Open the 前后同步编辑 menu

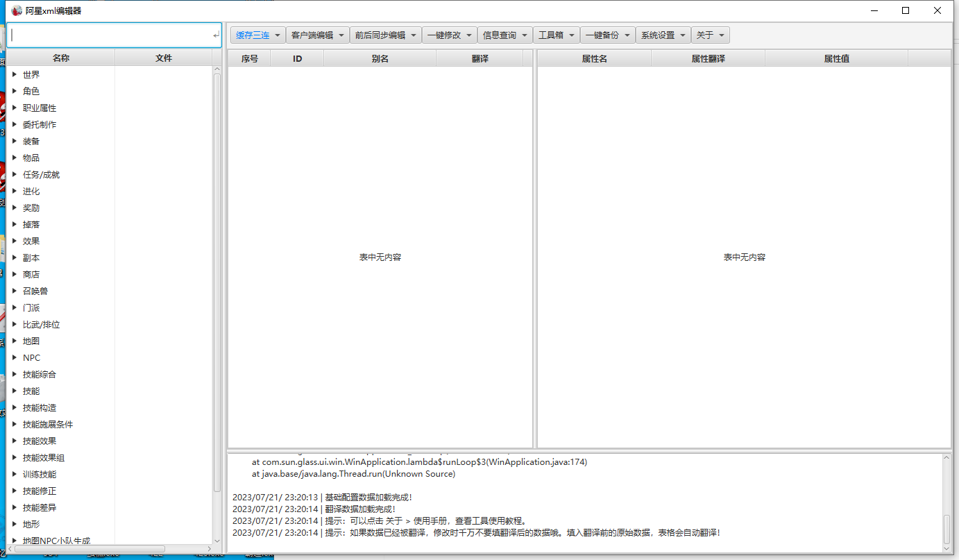[385, 35]
